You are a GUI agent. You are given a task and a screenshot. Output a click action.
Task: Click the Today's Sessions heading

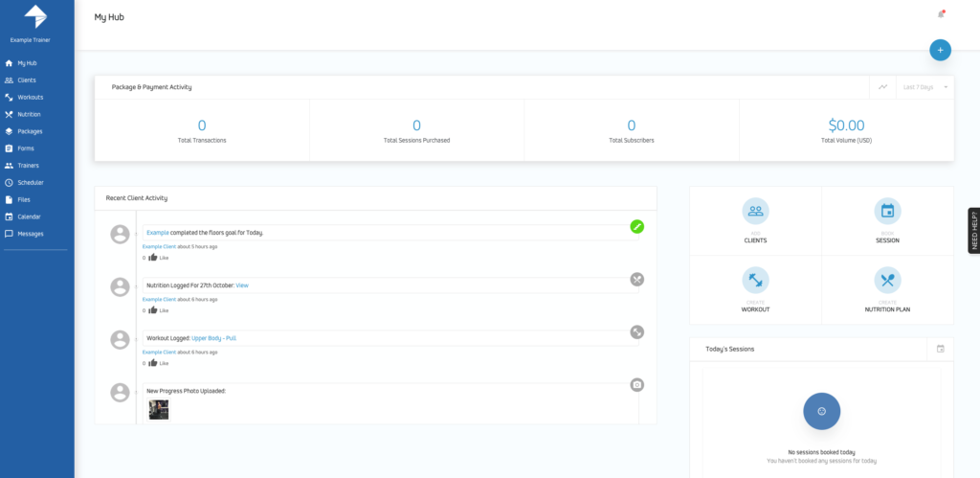coord(729,349)
